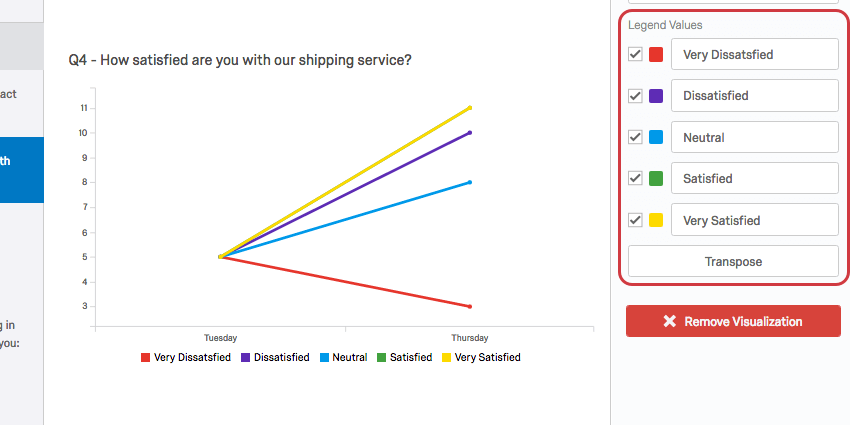This screenshot has height=425, width=850.
Task: Click the Remove Visualization button
Action: click(x=733, y=321)
